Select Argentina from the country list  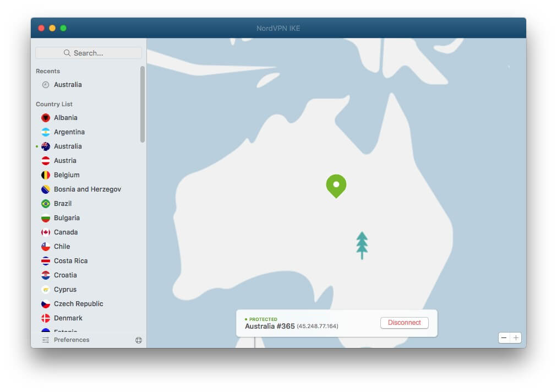click(69, 132)
